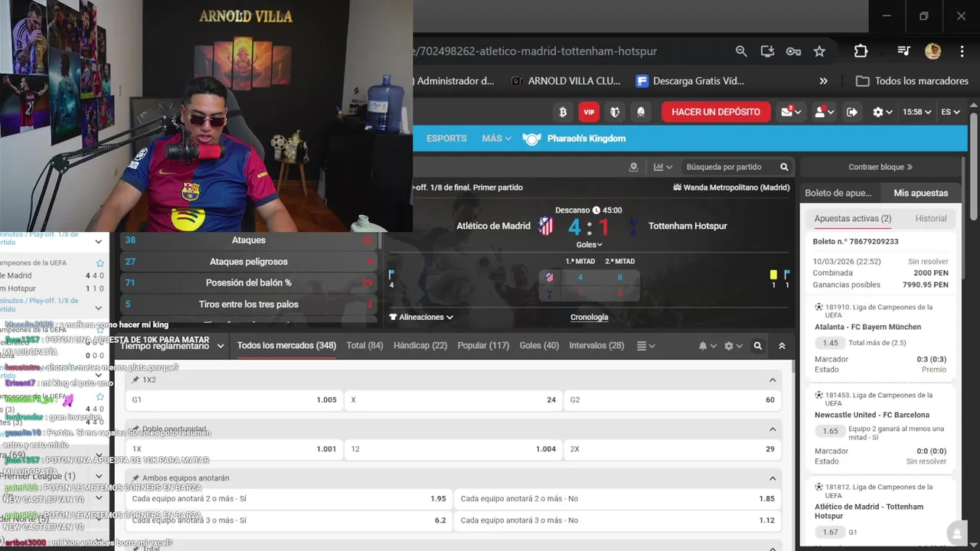Open the Chrome profile avatar

[933, 51]
